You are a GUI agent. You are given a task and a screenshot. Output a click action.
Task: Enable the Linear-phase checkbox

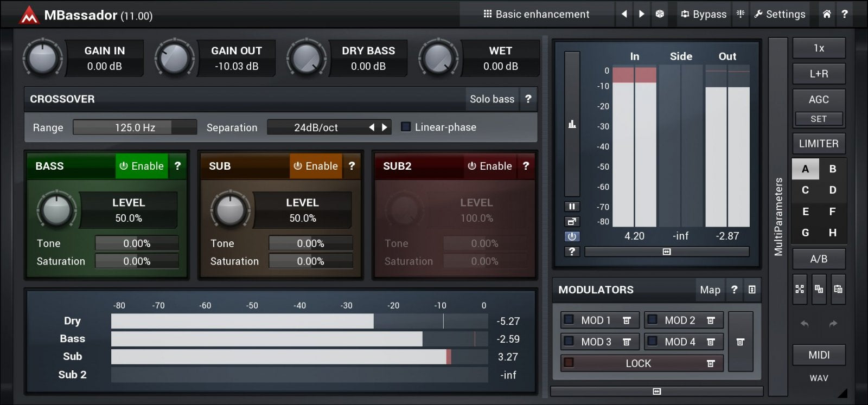405,127
